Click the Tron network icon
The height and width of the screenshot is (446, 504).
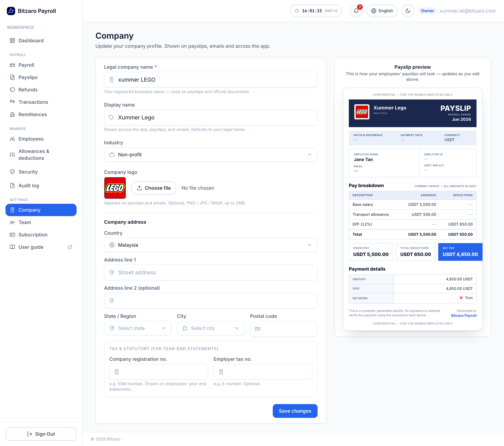pos(461,298)
